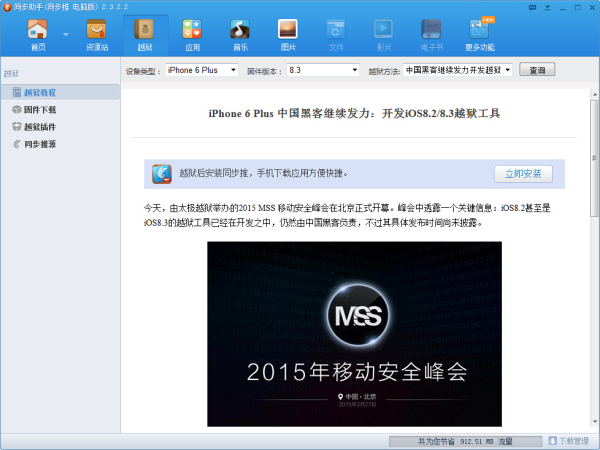The height and width of the screenshot is (450, 600).
Task: Select the 越狱 jailbreak toolbar icon
Action: point(145,30)
